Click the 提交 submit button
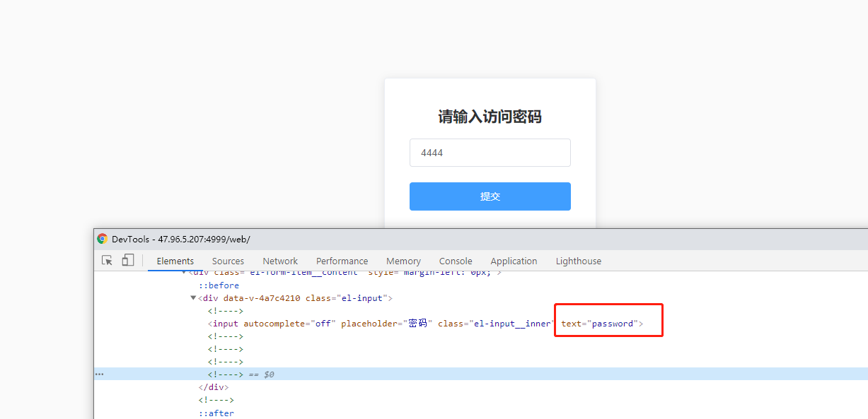This screenshot has width=868, height=419. [x=490, y=196]
